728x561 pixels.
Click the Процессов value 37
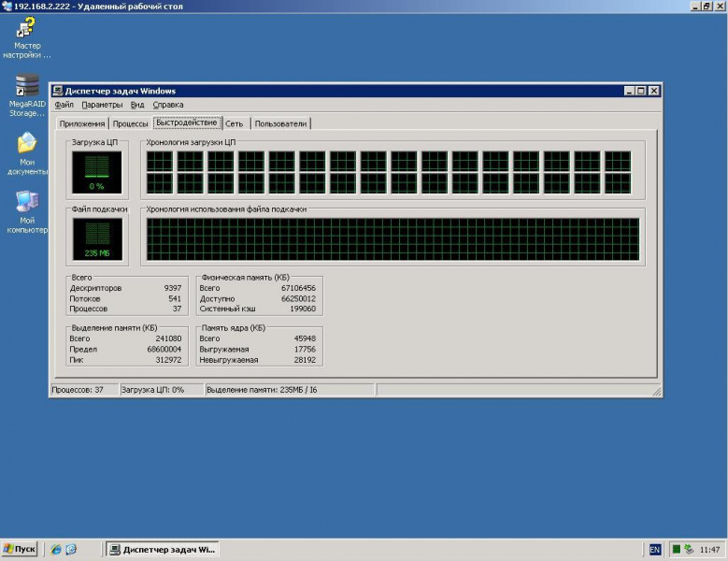point(178,309)
